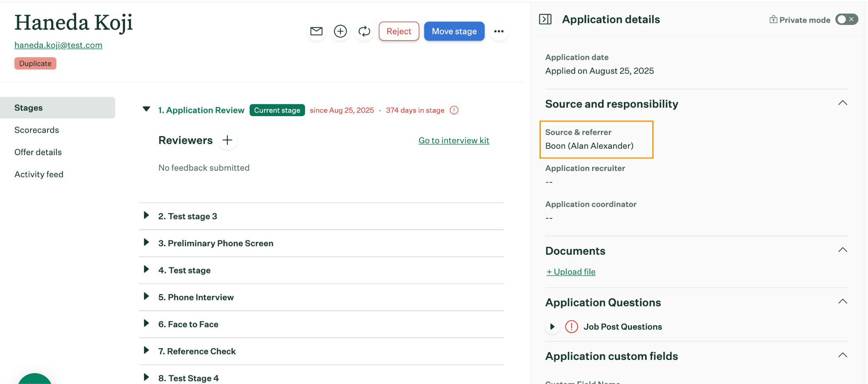The width and height of the screenshot is (868, 384).
Task: Click the circular arrows transfer icon
Action: (364, 31)
